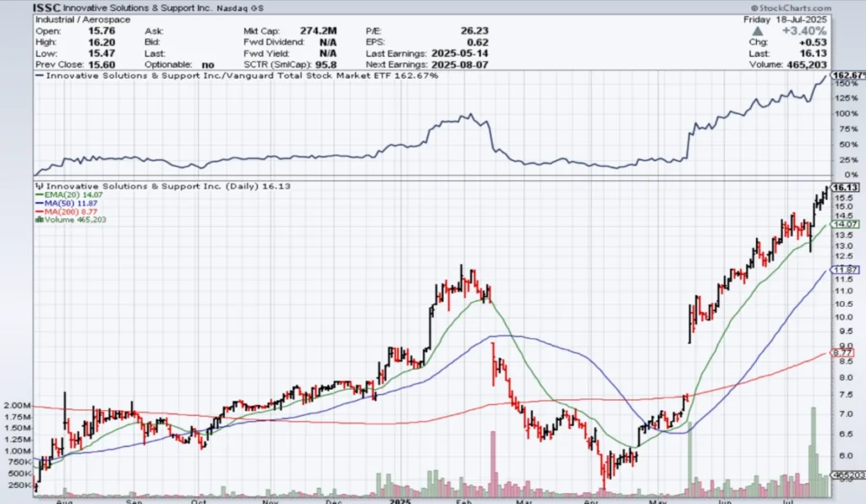The height and width of the screenshot is (504, 866).
Task: Click the relative strength legend versus Vanguard Total Stock Market ETF
Action: coord(238,75)
